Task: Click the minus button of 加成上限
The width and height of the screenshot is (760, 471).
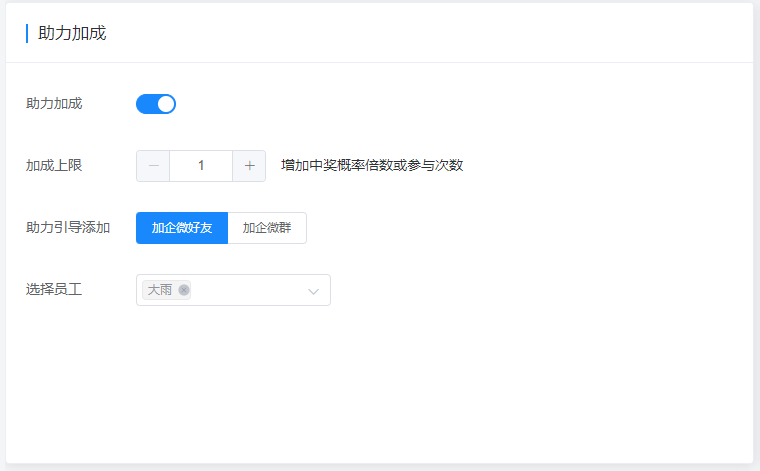Action: (x=153, y=166)
